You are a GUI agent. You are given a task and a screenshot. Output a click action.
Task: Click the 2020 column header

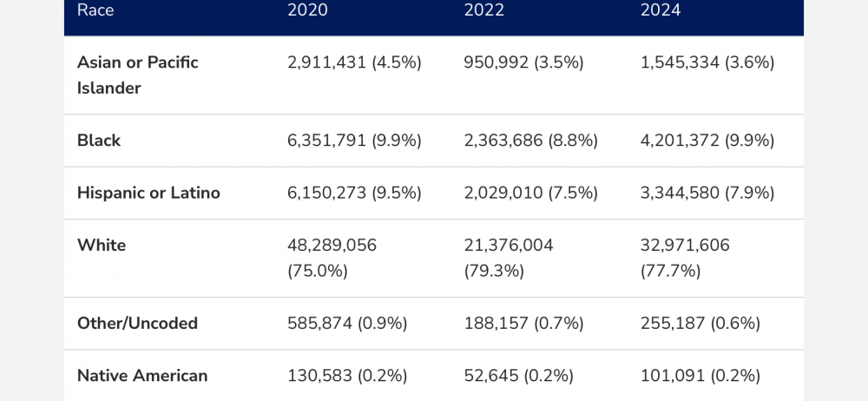click(x=307, y=10)
